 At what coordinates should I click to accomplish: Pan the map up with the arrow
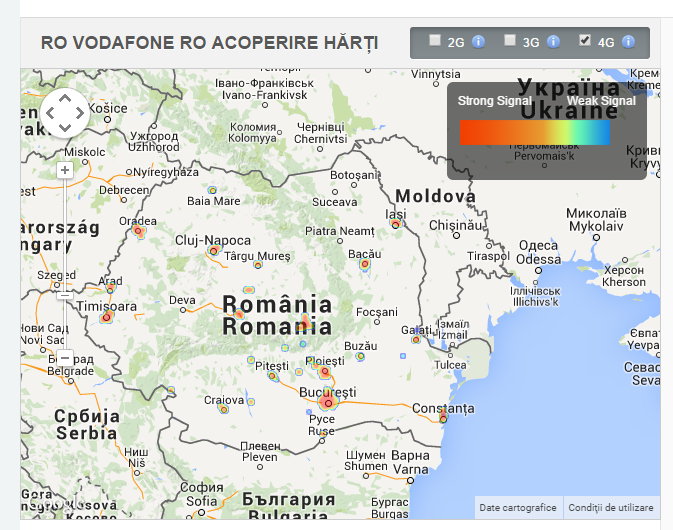pyautogui.click(x=65, y=98)
